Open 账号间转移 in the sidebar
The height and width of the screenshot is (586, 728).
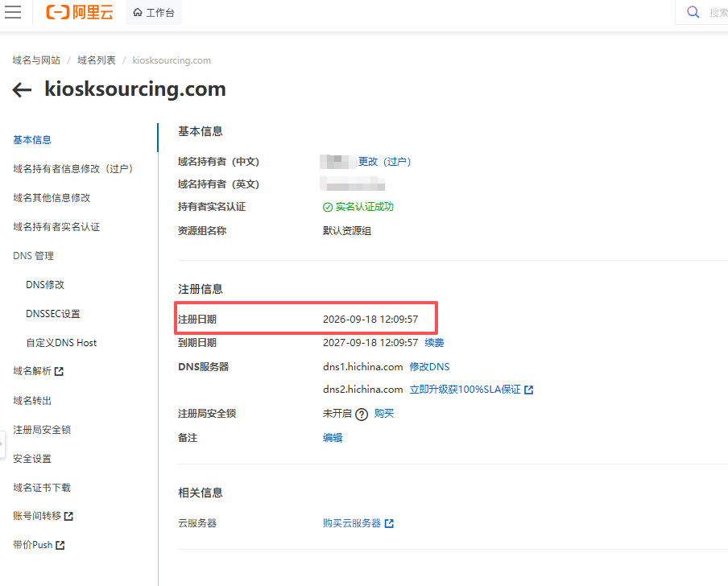(x=37, y=516)
